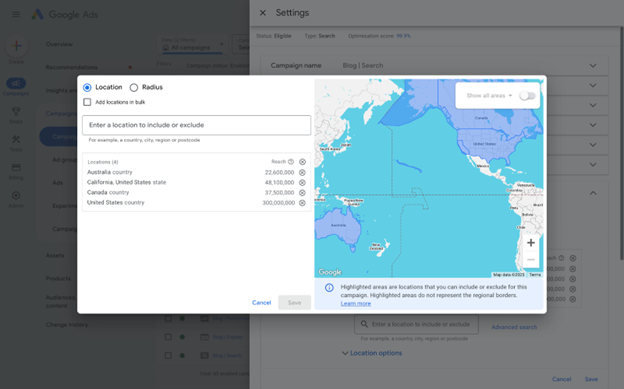Open Recommendations in the side menu

click(71, 67)
